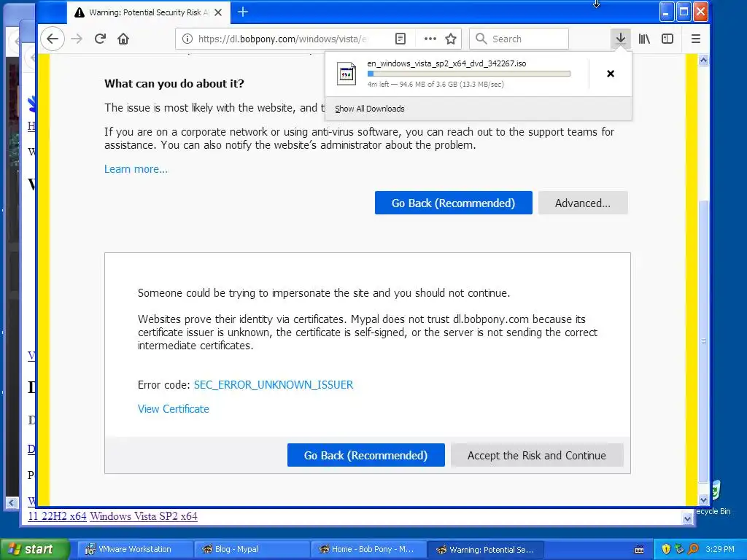The height and width of the screenshot is (560, 747).
Task: Click the Advanced… button
Action: (583, 203)
